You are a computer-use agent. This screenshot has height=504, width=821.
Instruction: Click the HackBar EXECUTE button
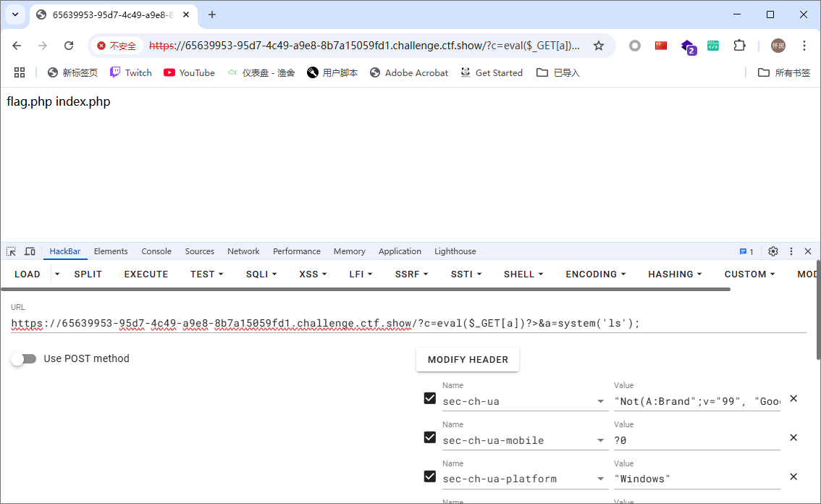pos(146,274)
